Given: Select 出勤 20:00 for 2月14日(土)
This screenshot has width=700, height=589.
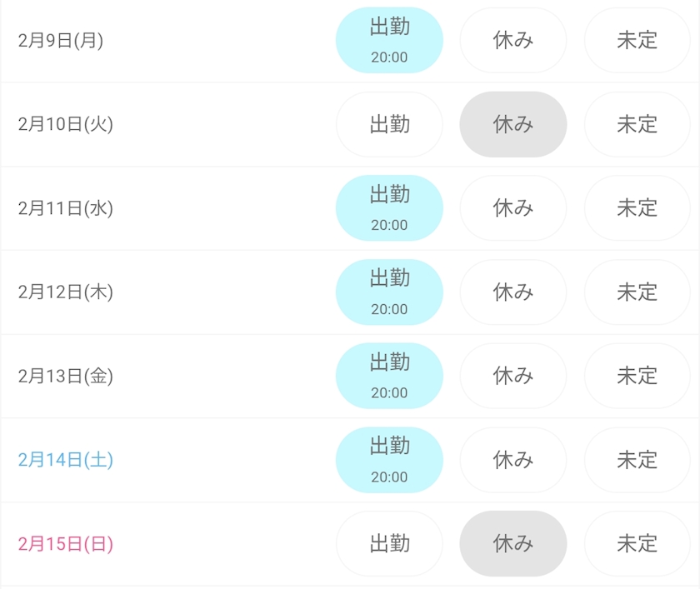Looking at the screenshot, I should click(389, 460).
